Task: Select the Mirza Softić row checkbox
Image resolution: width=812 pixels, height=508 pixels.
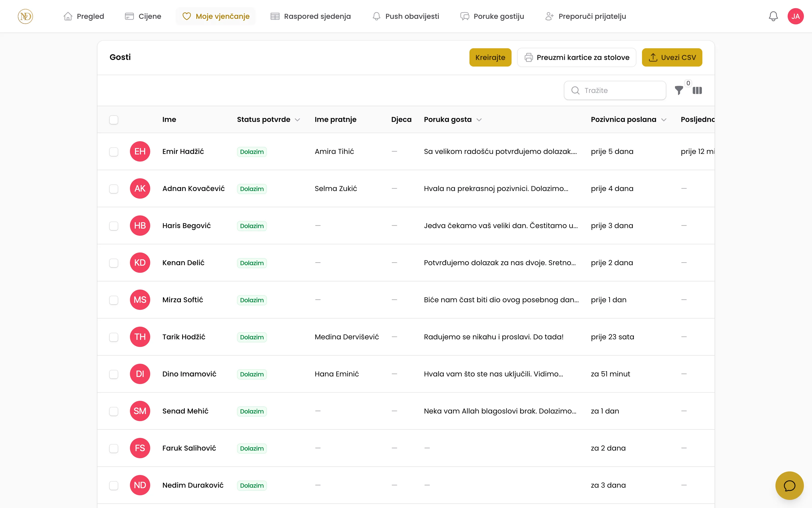Action: 114,300
